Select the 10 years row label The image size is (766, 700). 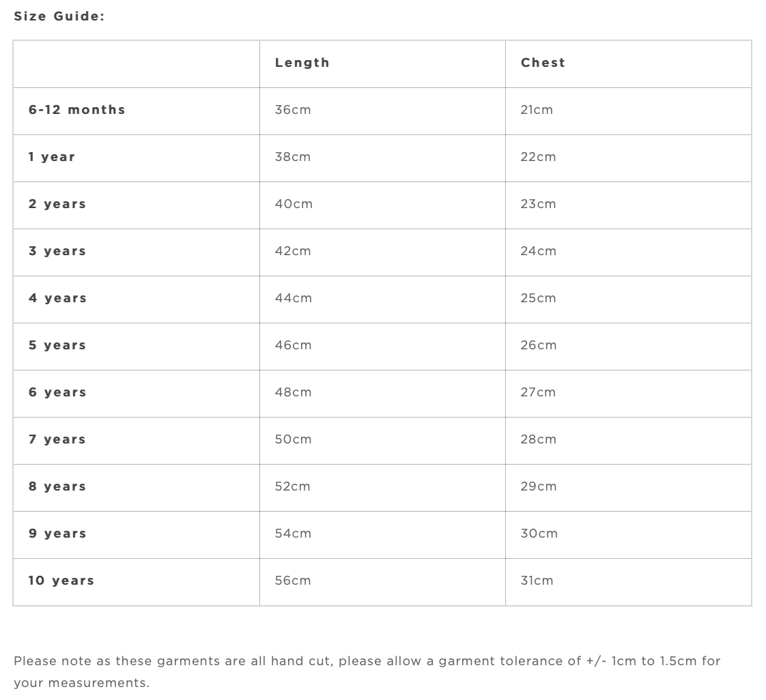pos(61,581)
